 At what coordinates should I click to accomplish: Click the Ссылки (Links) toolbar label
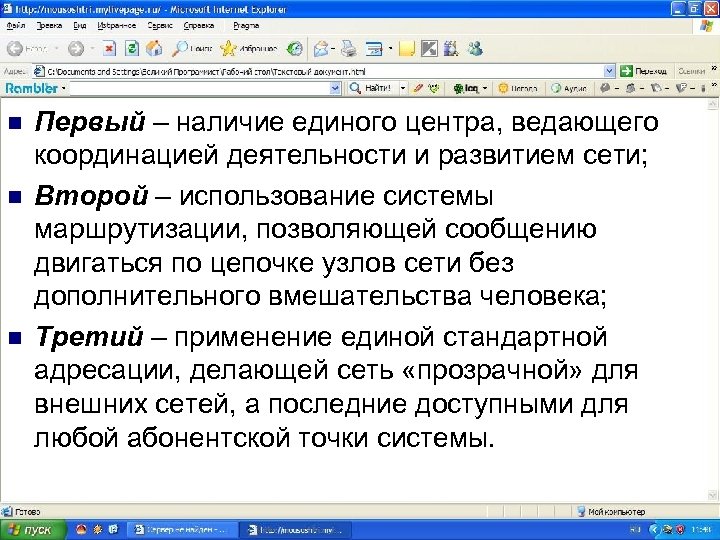click(691, 71)
